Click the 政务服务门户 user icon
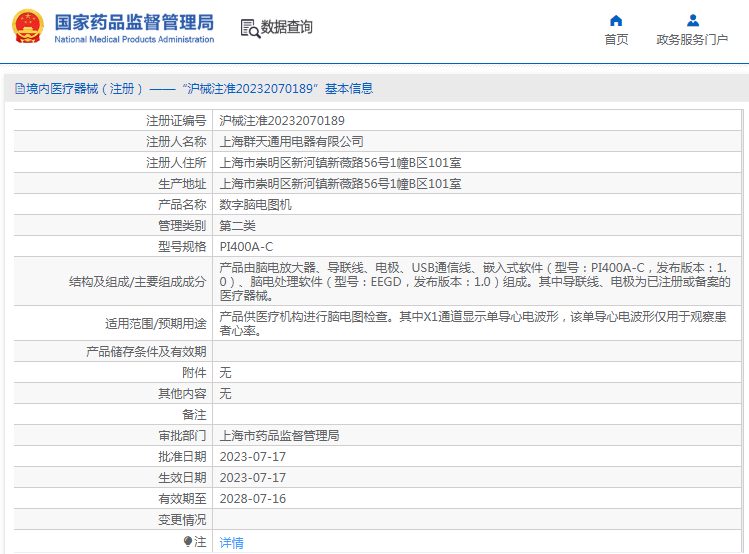This screenshot has height=554, width=749. pyautogui.click(x=693, y=21)
